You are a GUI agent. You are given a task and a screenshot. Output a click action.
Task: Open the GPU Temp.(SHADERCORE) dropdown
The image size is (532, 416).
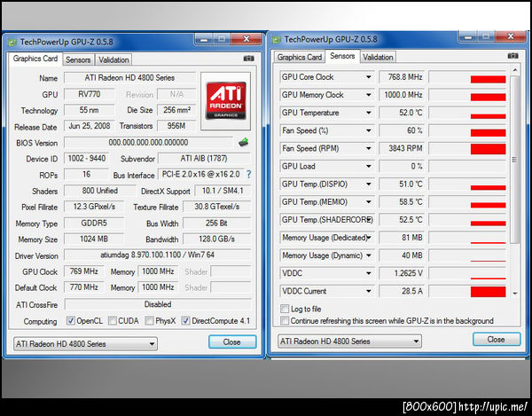[369, 220]
